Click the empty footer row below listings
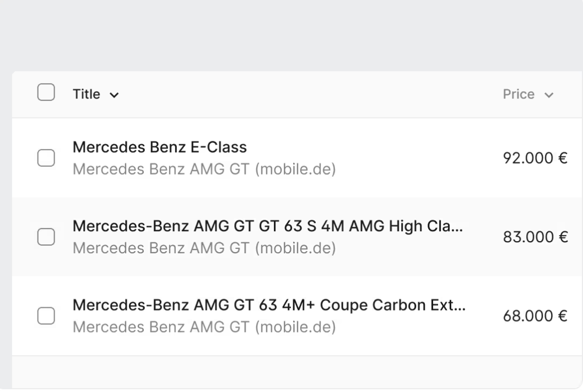The width and height of the screenshot is (583, 392). 297,372
